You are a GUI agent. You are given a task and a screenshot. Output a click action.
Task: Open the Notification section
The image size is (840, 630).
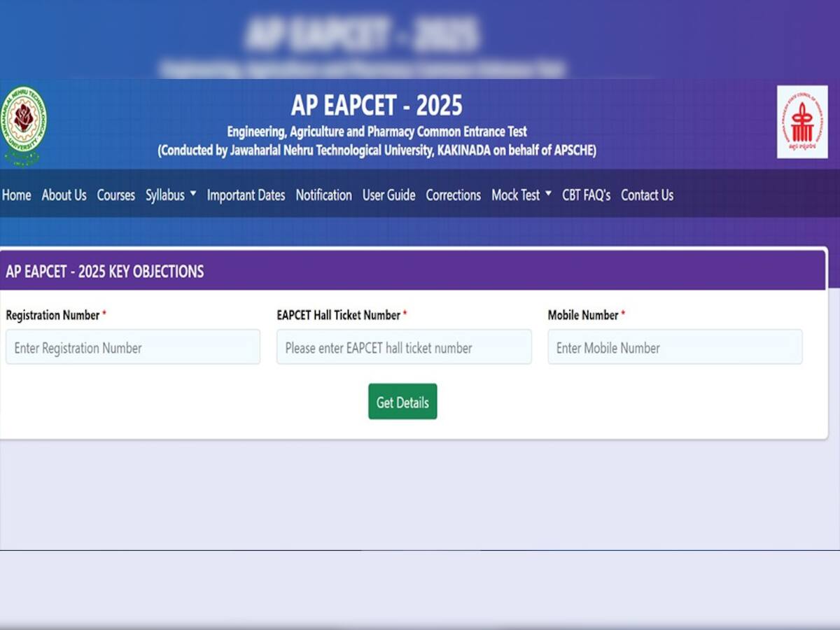click(323, 195)
